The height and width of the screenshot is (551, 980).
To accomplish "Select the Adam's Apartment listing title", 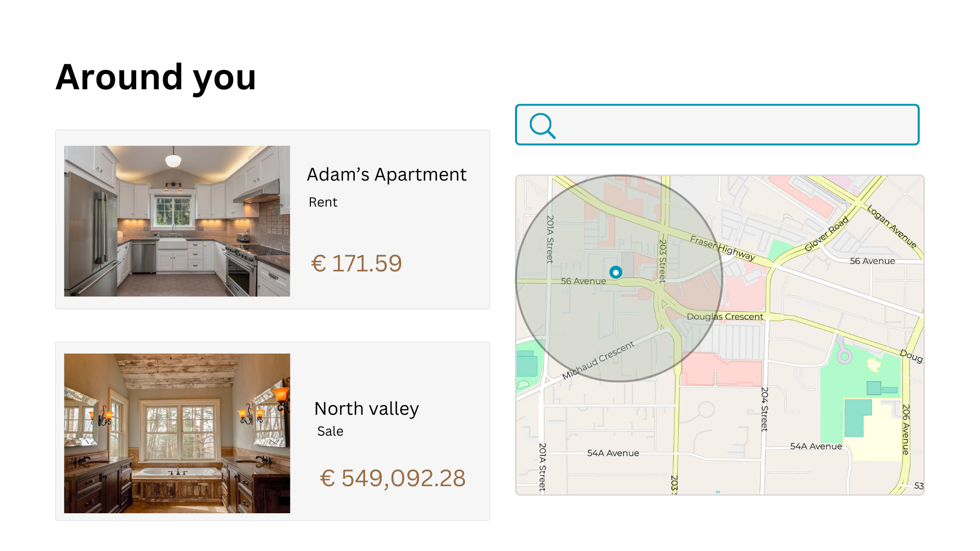I will point(386,174).
